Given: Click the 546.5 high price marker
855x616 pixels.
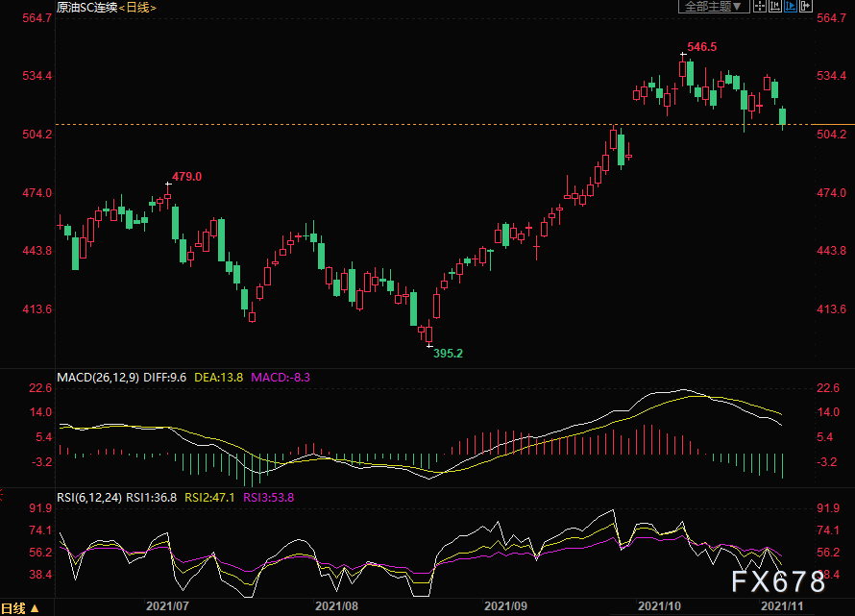Looking at the screenshot, I should click(x=702, y=47).
